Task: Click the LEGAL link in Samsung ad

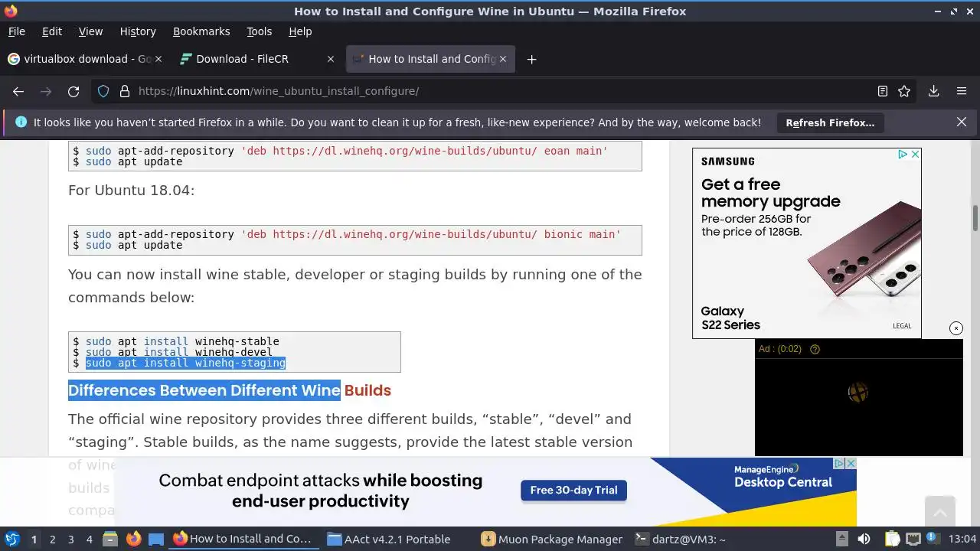Action: [x=902, y=326]
